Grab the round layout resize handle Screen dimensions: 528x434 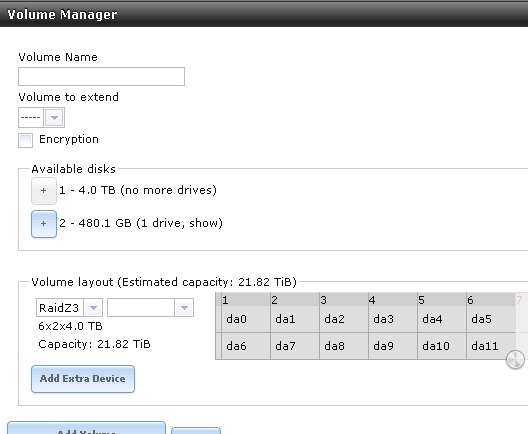point(515,360)
